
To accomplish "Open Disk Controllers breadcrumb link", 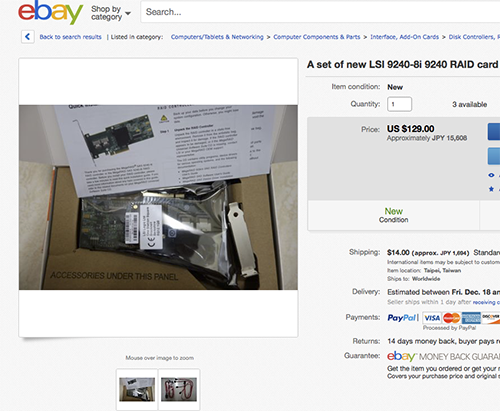I will point(474,37).
